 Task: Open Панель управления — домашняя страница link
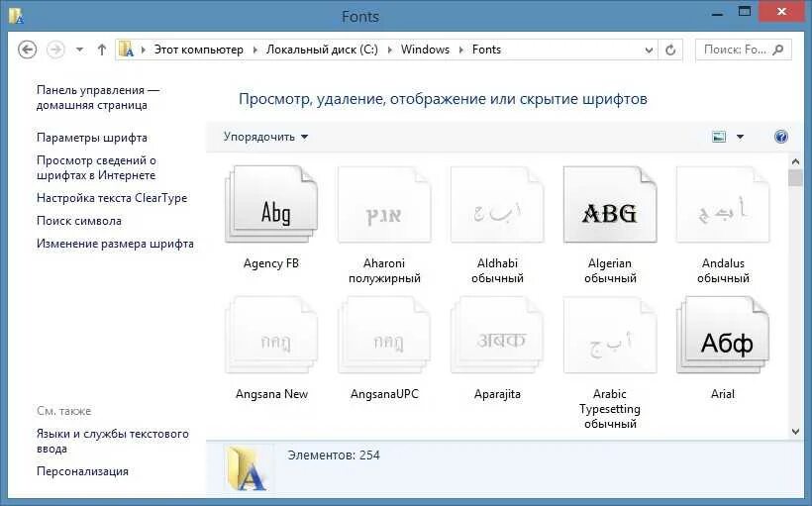coord(98,97)
